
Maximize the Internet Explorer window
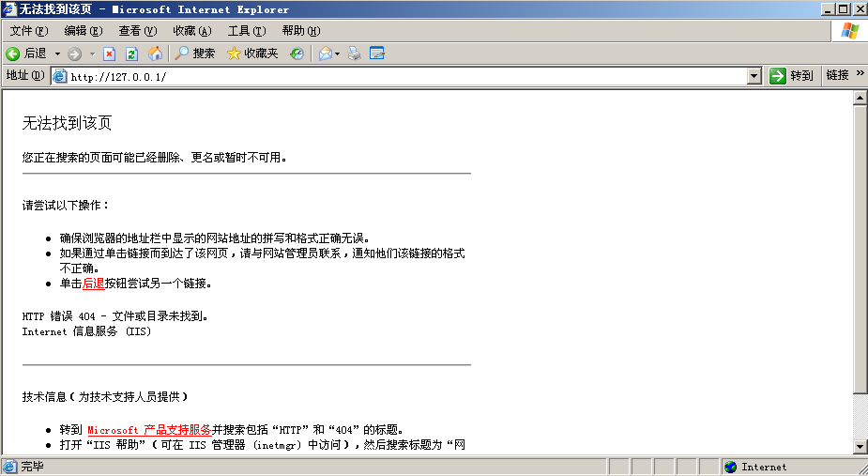tap(843, 8)
